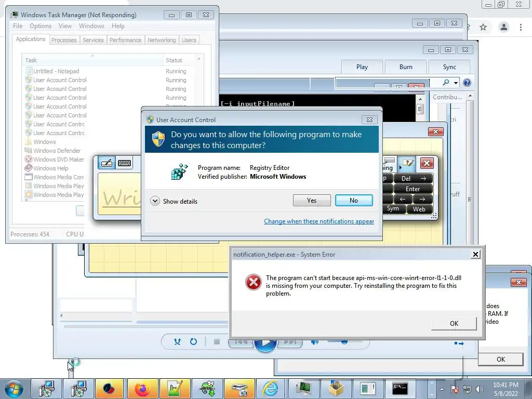The image size is (532, 399).
Task: Open the Firefox taskbar icon
Action: coord(142,389)
